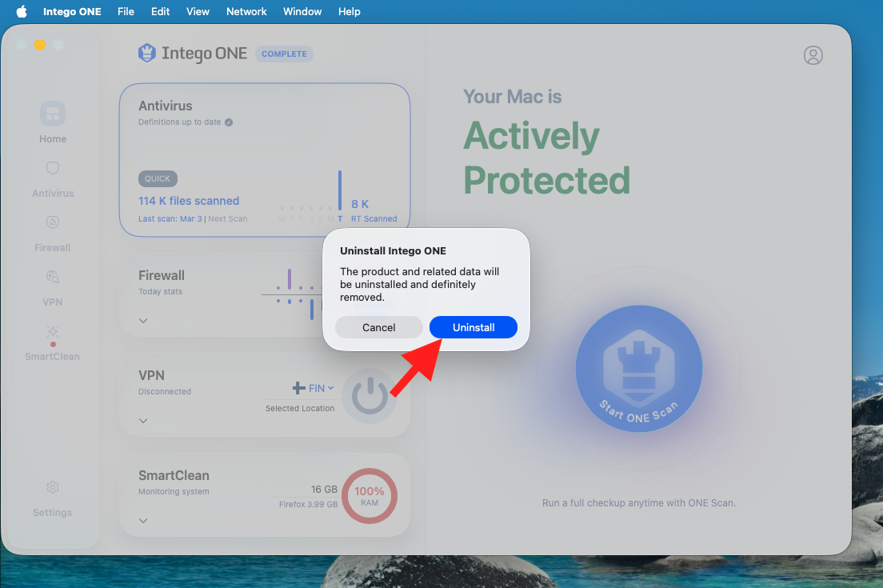Screen dimensions: 883x588
Task: Click the antivirus weekly scan bar chart
Action: coord(311,197)
